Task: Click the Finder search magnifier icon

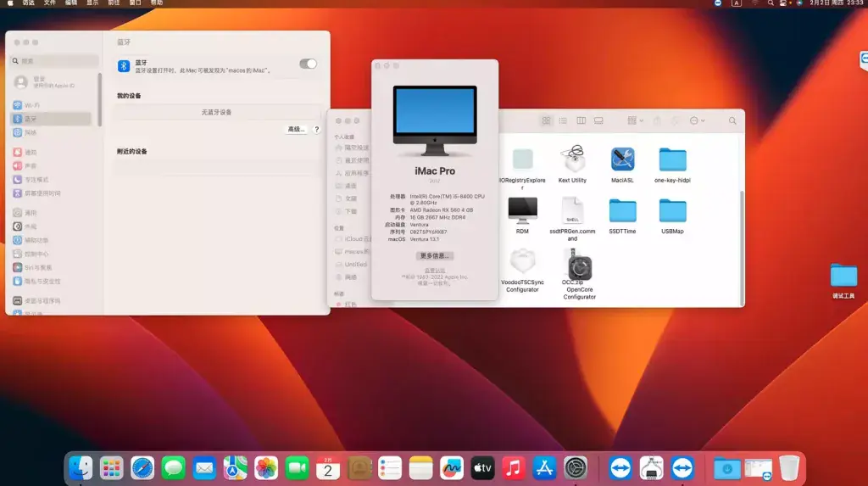Action: (x=732, y=120)
